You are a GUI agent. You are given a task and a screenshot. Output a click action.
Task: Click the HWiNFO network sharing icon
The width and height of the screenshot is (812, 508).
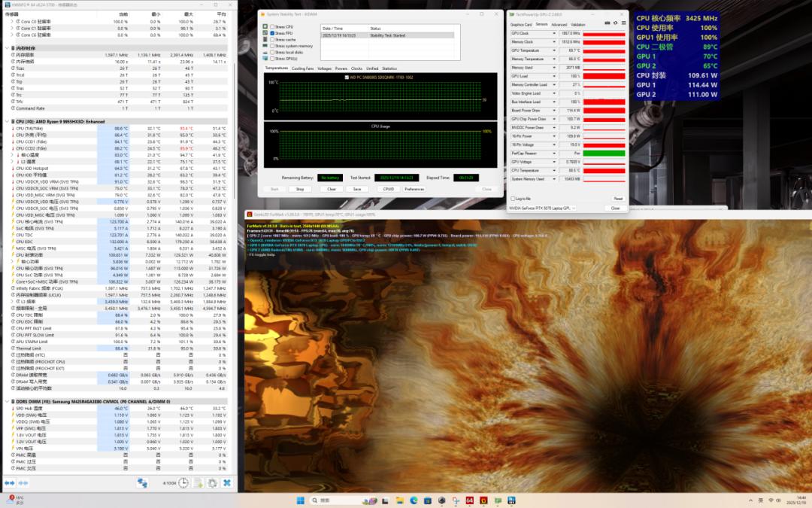[x=141, y=483]
